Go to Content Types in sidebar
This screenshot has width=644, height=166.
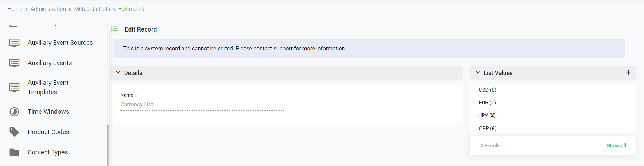[48, 152]
